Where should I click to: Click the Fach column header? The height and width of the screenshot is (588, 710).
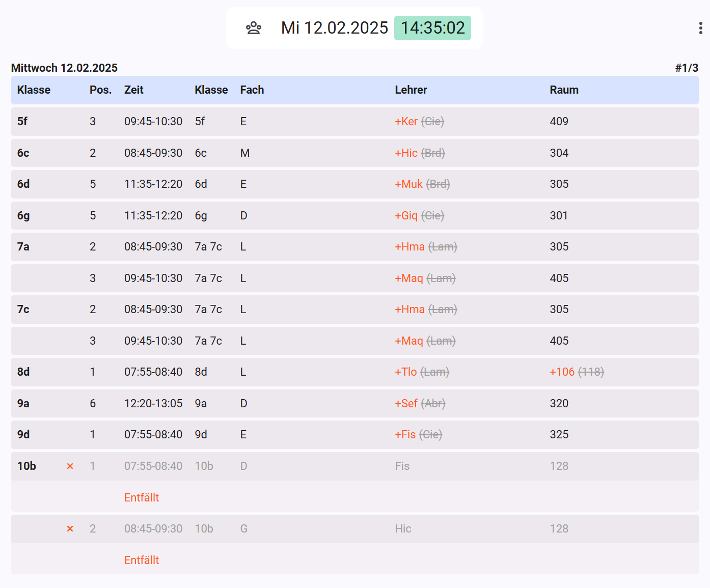[252, 90]
